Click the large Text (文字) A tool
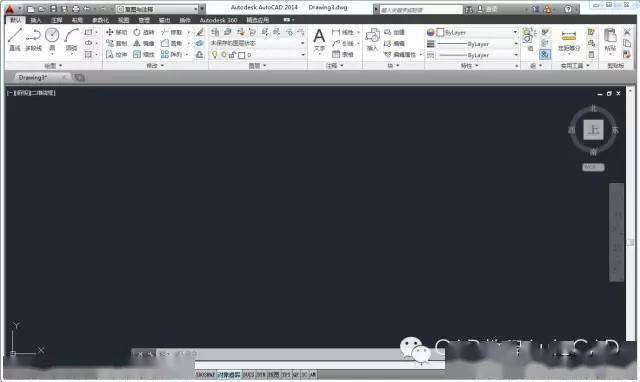This screenshot has height=382, width=640. click(x=319, y=40)
